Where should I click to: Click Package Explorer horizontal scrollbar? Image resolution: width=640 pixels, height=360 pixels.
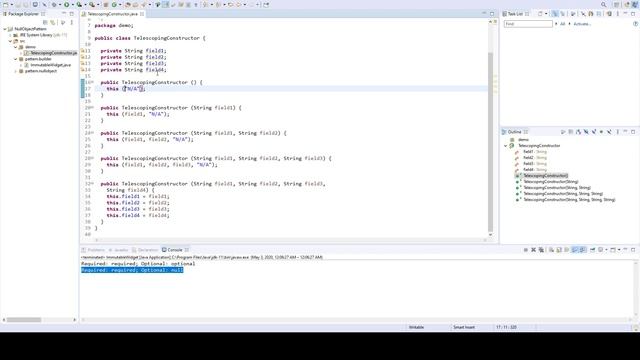24,320
